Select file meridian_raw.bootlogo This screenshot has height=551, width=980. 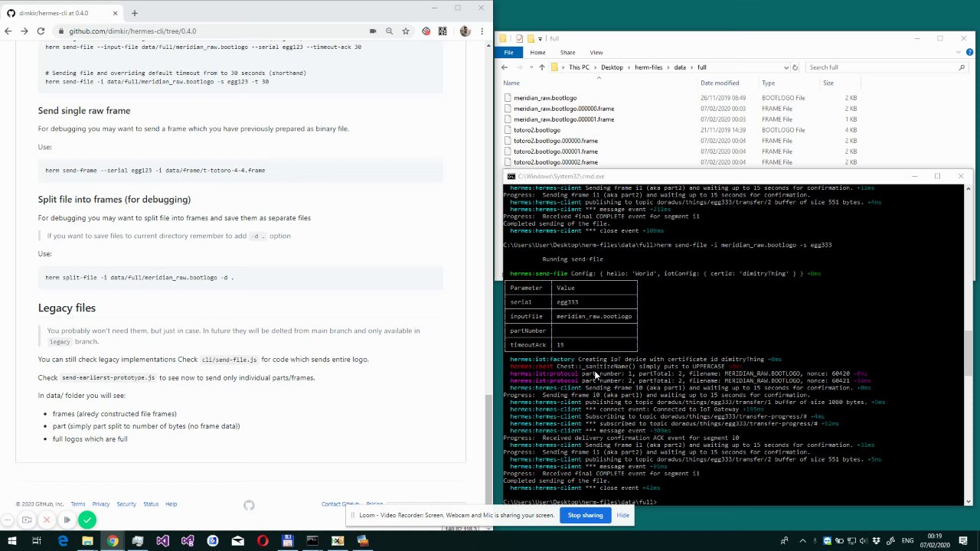point(545,98)
